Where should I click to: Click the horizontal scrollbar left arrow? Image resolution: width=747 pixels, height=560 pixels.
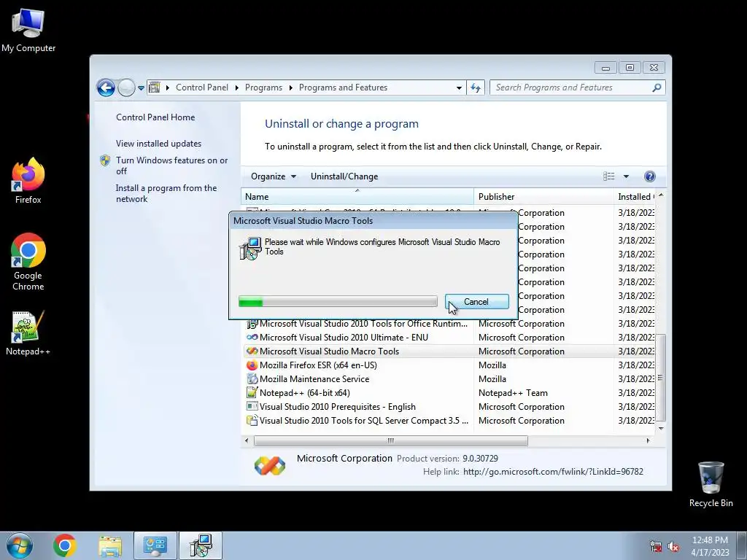pyautogui.click(x=247, y=441)
